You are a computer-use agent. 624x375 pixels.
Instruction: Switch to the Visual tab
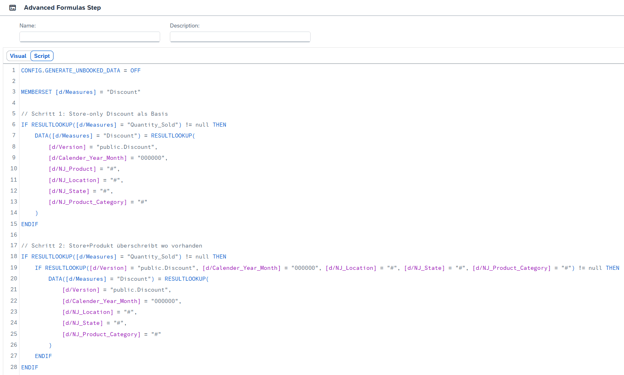(x=18, y=56)
